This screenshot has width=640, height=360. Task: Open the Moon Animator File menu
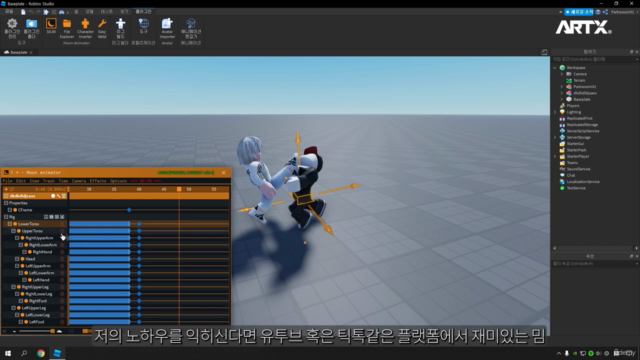point(8,181)
